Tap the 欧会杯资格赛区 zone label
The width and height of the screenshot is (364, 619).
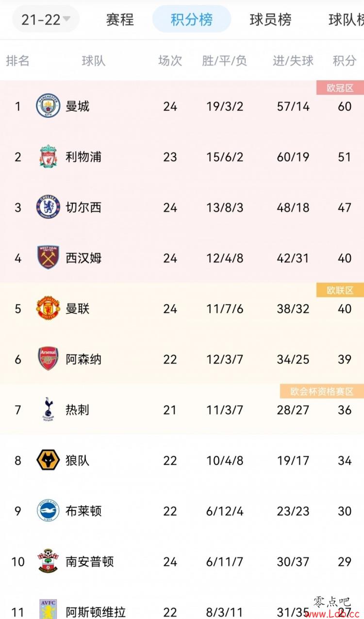[322, 391]
